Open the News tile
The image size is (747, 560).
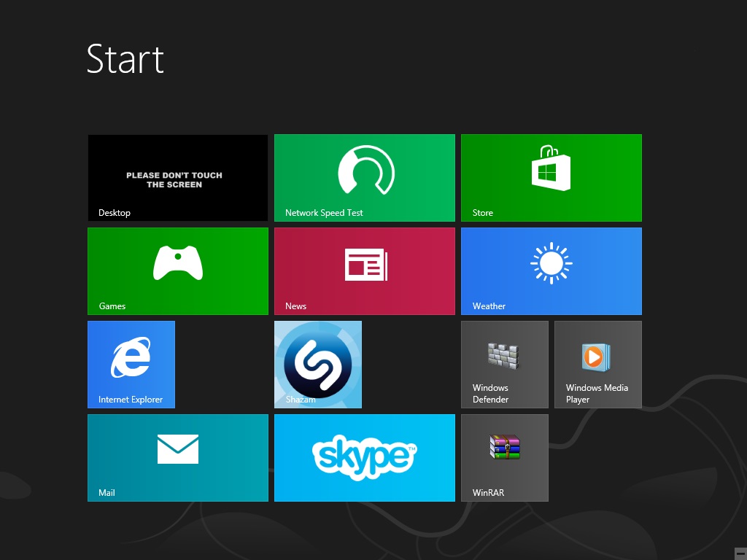[365, 271]
